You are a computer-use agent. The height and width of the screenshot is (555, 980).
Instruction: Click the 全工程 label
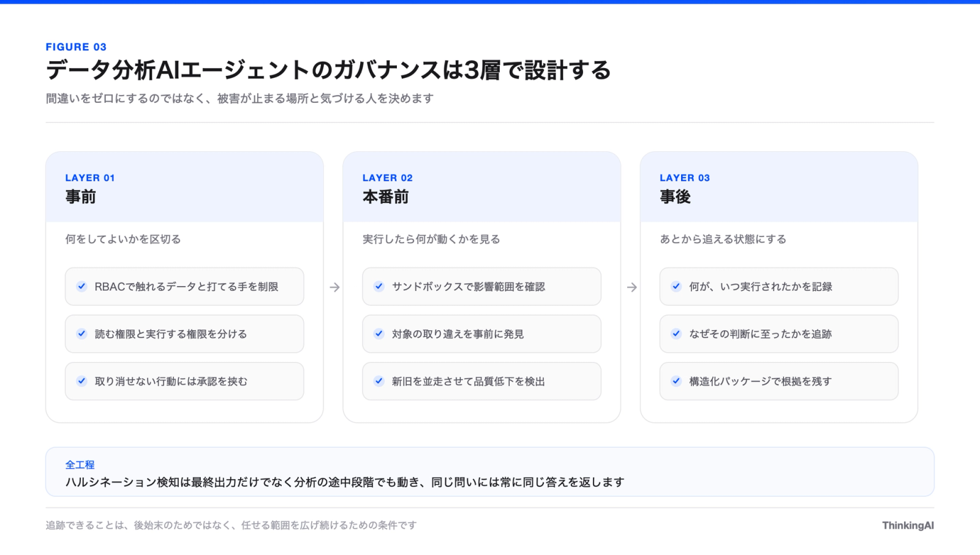pos(80,465)
